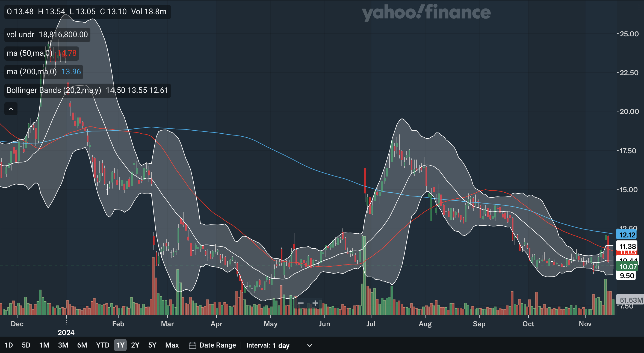The height and width of the screenshot is (353, 644).
Task: Choose the 6M time range
Action: pos(82,345)
